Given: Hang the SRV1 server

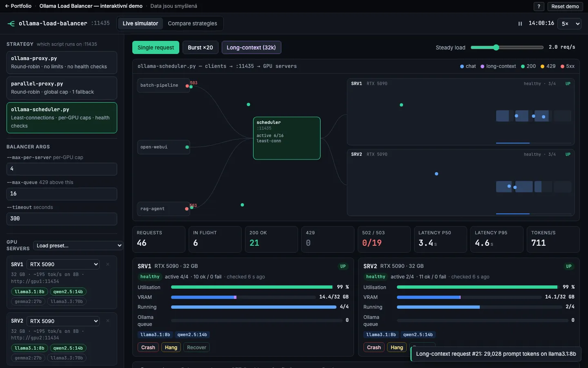Looking at the screenshot, I should coord(171,348).
